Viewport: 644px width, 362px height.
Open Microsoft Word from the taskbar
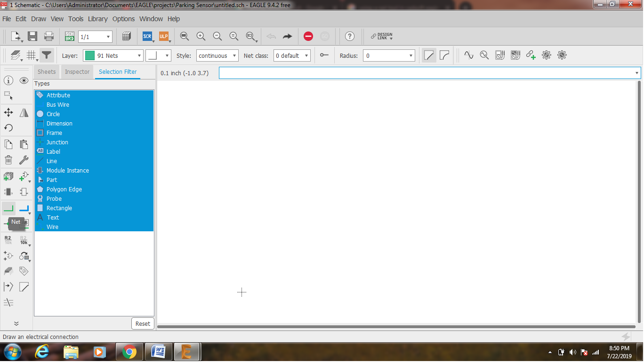click(158, 352)
